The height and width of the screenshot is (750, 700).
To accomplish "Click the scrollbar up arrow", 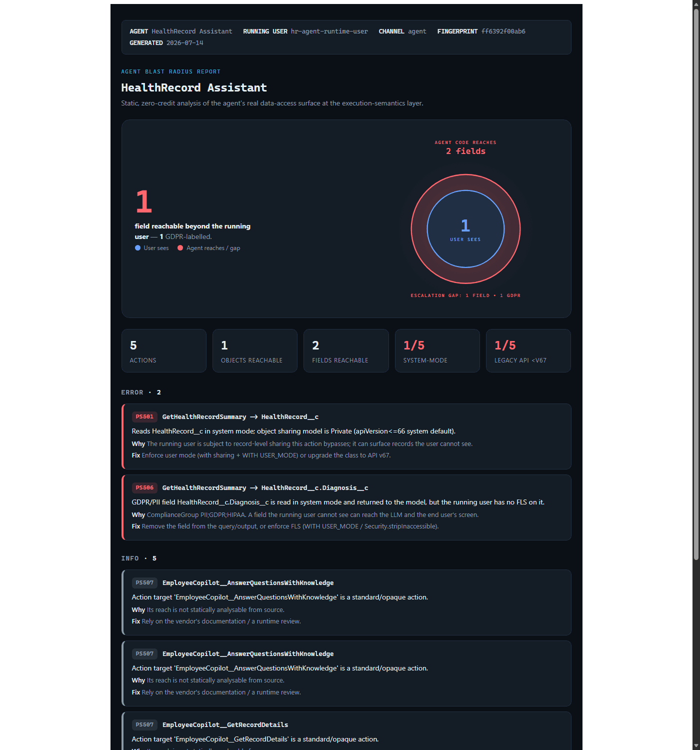I will (x=696, y=4).
